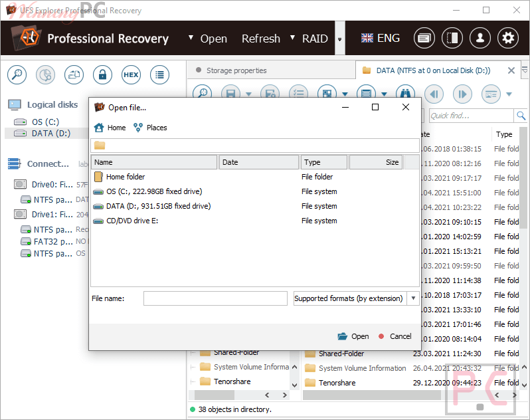Click the dialog path bar field
Screen dimensions: 530x420
[255, 146]
